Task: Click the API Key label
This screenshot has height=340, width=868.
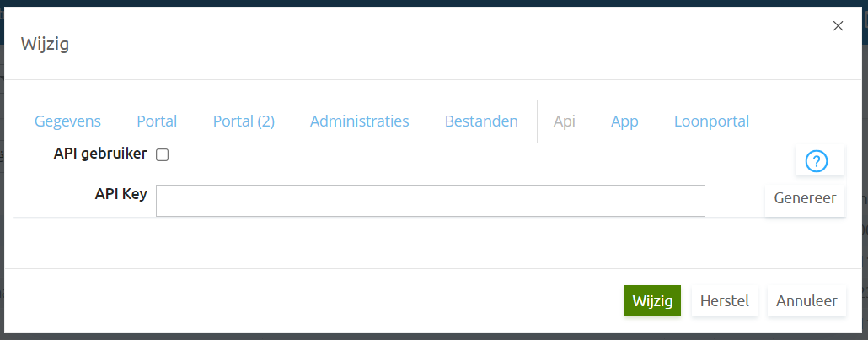Action: click(x=121, y=194)
